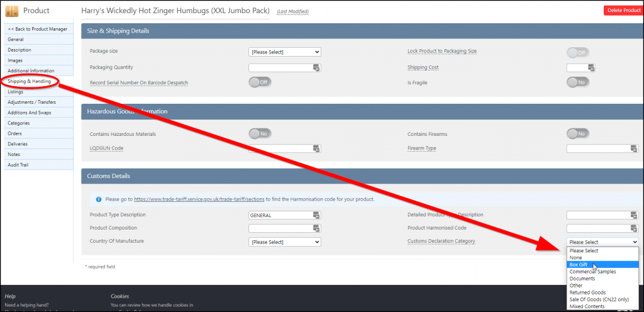Open Additional Information sidebar section
Viewport: 644px width, 312px height.
pyautogui.click(x=38, y=70)
